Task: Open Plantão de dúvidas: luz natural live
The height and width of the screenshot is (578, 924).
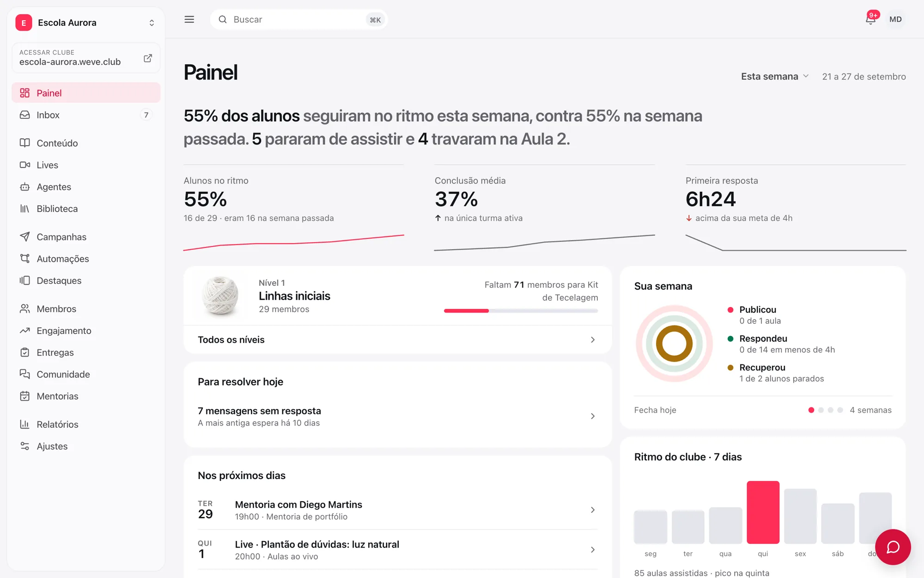Action: point(398,550)
